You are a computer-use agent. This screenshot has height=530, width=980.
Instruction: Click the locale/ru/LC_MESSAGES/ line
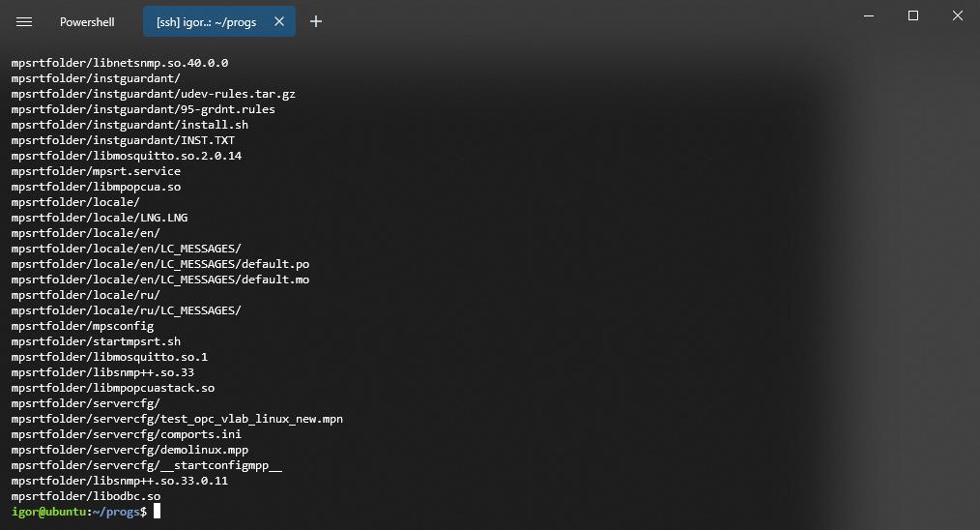pyautogui.click(x=127, y=310)
